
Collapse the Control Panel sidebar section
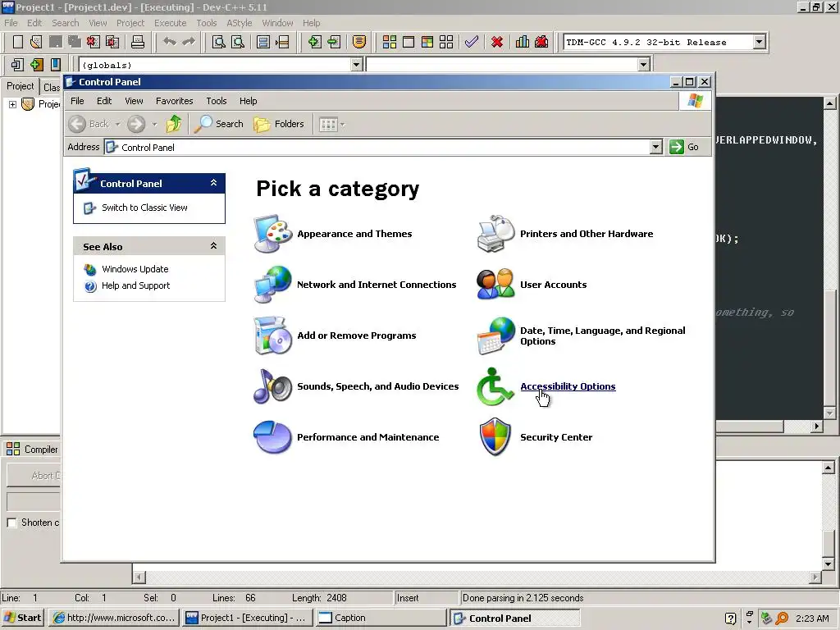click(213, 183)
